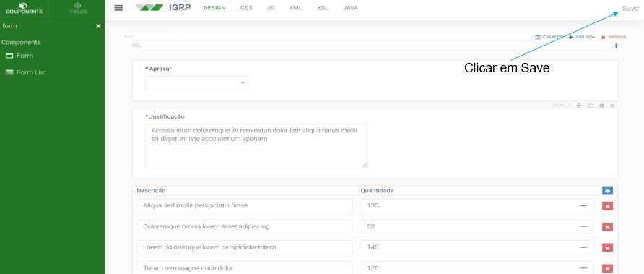
Task: Click the column move handle icon
Action: tap(616, 46)
